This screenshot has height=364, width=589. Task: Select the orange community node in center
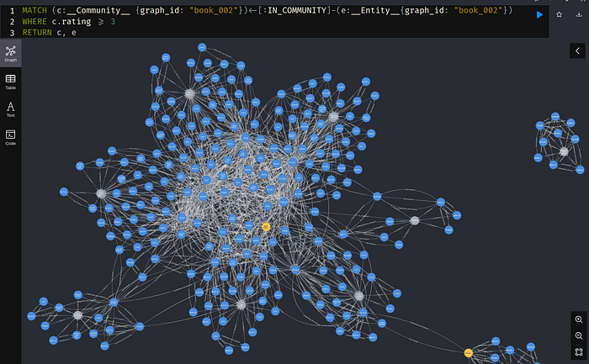[266, 227]
